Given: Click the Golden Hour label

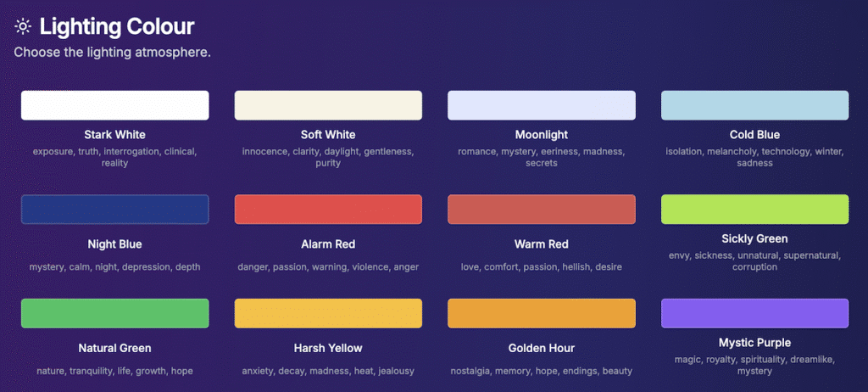Looking at the screenshot, I should (x=542, y=349).
